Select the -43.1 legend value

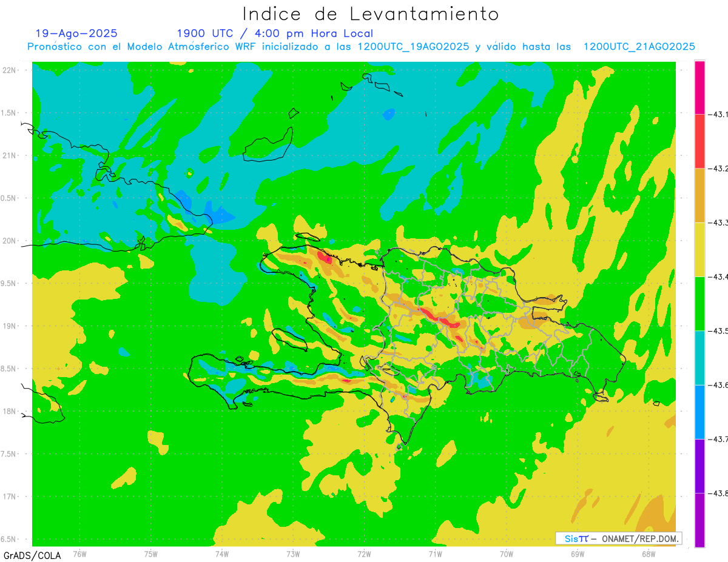(x=718, y=115)
